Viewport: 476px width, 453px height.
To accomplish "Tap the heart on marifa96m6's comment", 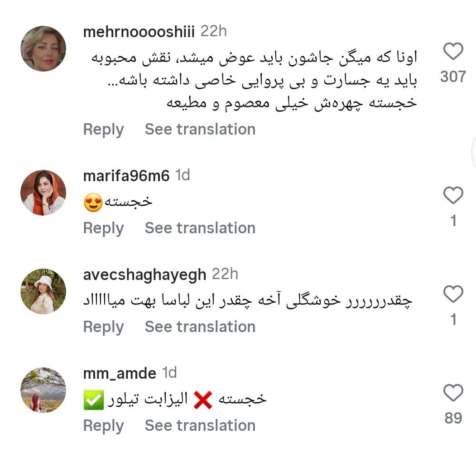I will pos(453,196).
